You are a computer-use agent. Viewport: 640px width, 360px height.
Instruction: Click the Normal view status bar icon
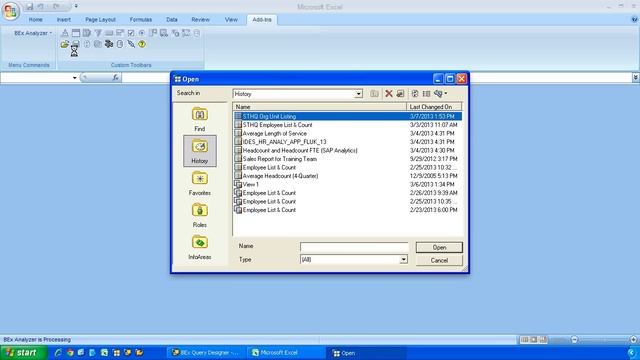(x=524, y=340)
